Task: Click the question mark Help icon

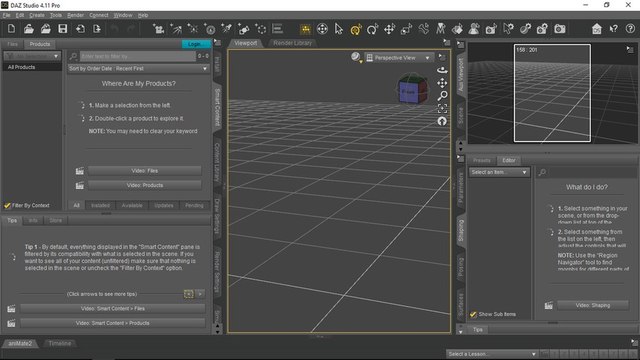Action: [x=630, y=29]
